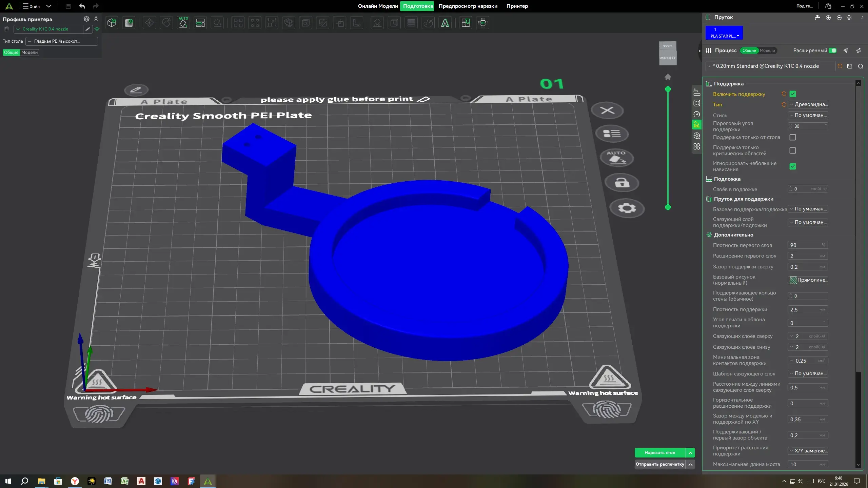Screen dimensions: 868x488
Task: Select Общие under printer profile
Action: pyautogui.click(x=11, y=53)
